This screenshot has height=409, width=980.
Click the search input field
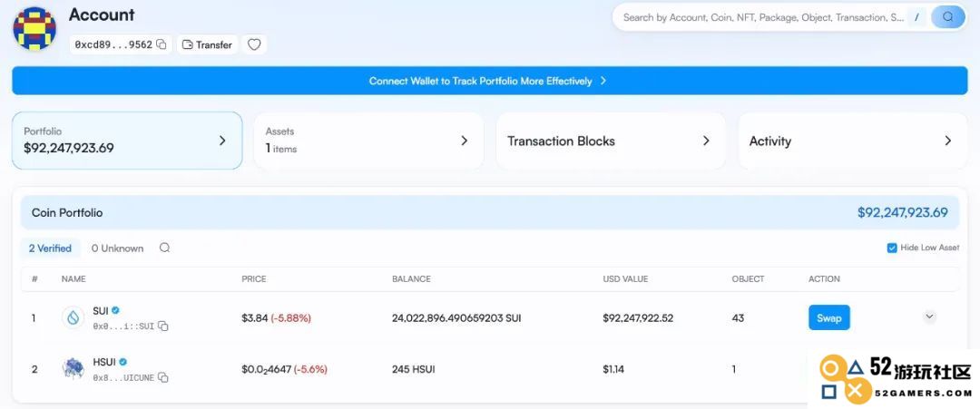click(763, 17)
